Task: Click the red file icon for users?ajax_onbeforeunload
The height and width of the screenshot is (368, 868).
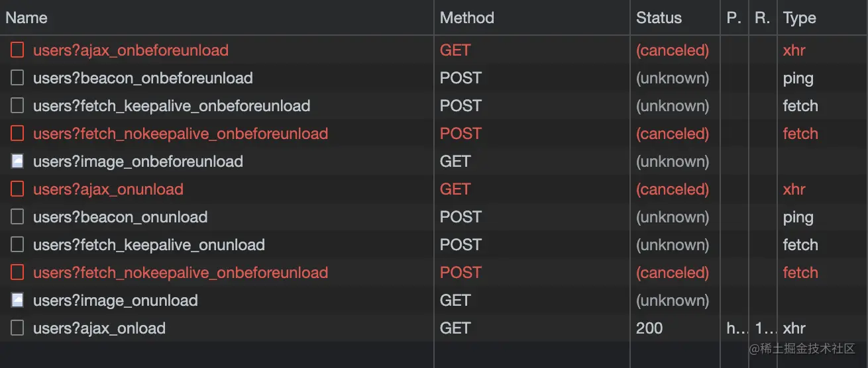Action: coord(17,50)
